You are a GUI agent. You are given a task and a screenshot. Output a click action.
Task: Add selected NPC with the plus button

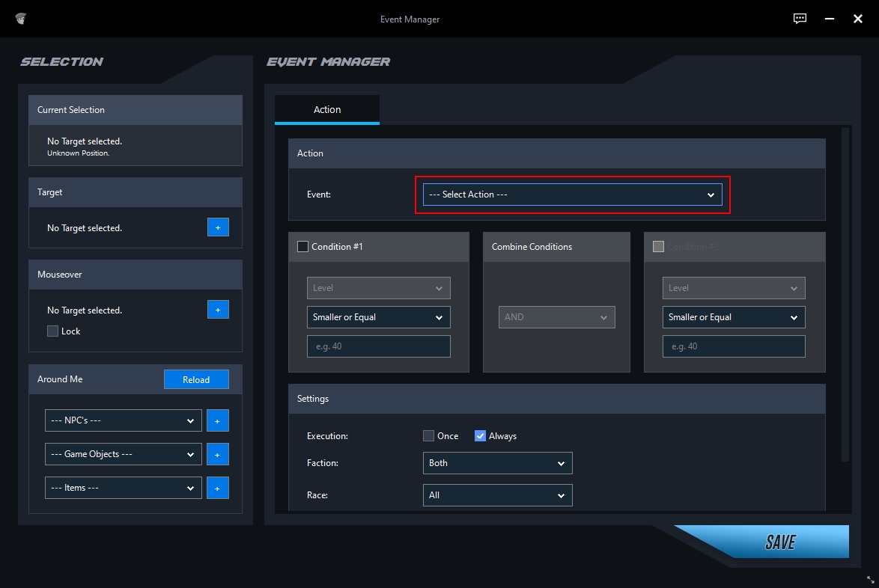click(x=218, y=420)
